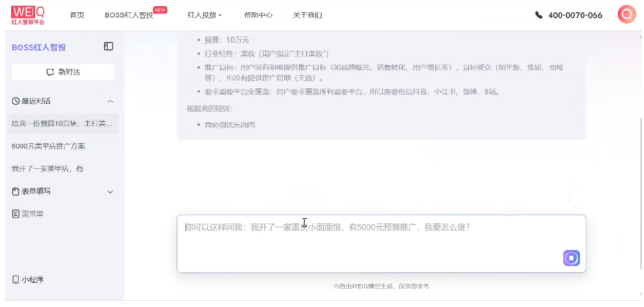Viewport: 644px width, 307px height.
Task: Open the BOSS红人智投 nav item
Action: pos(129,15)
